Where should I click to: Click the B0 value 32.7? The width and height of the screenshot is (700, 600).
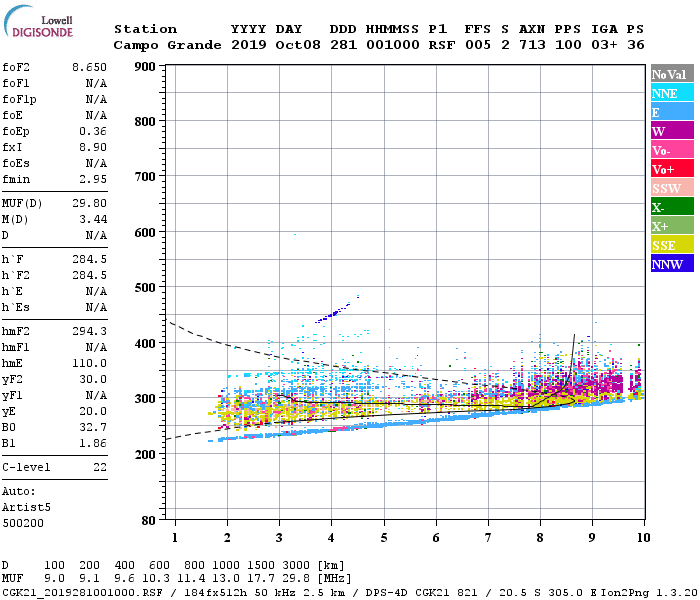pos(93,427)
